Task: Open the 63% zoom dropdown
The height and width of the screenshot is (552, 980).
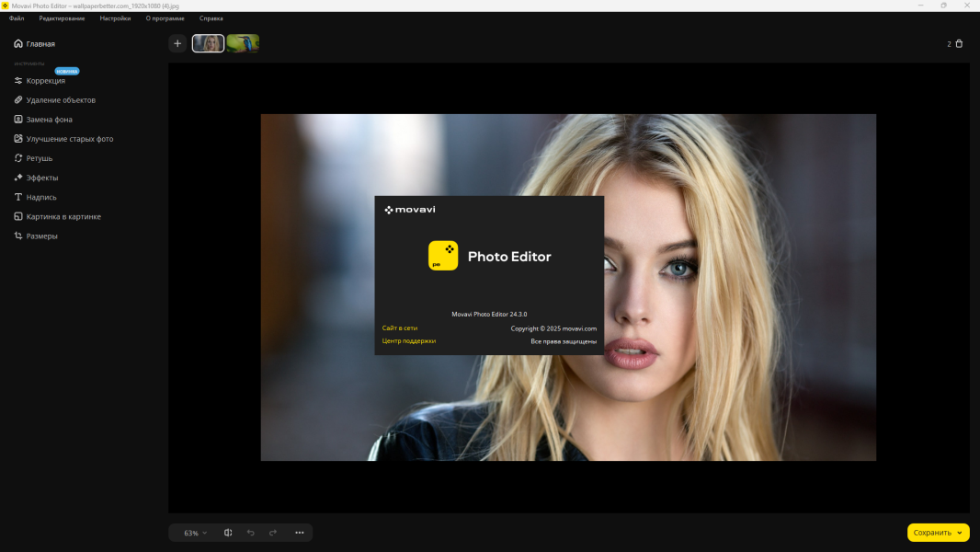Action: 195,533
